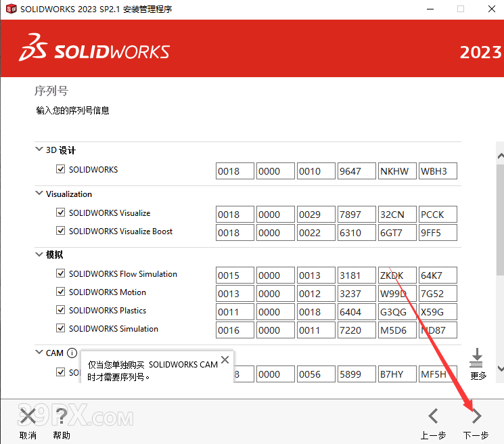Collapse the CAM section chevron
Viewport: 504px width, 444px height.
[39, 353]
